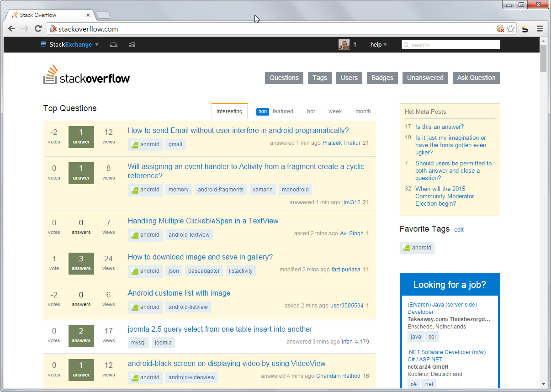Viewport: 551px width, 392px height.
Task: Open user fazilpuriasa's profile
Action: pyautogui.click(x=346, y=270)
